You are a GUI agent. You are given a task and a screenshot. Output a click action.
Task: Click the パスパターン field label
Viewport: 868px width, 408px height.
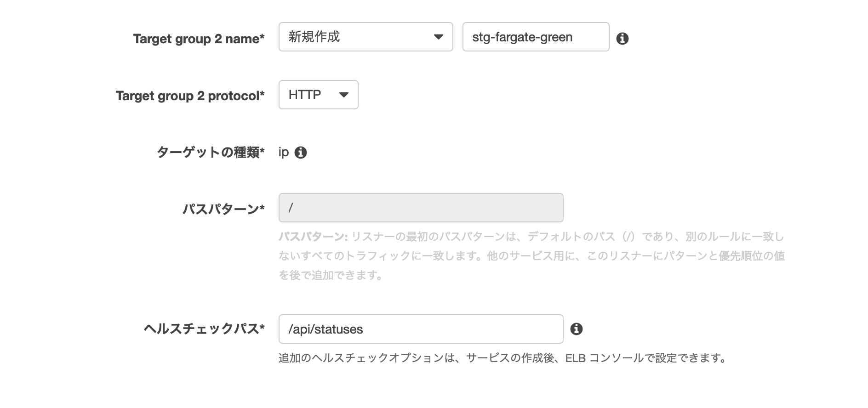pos(223,210)
